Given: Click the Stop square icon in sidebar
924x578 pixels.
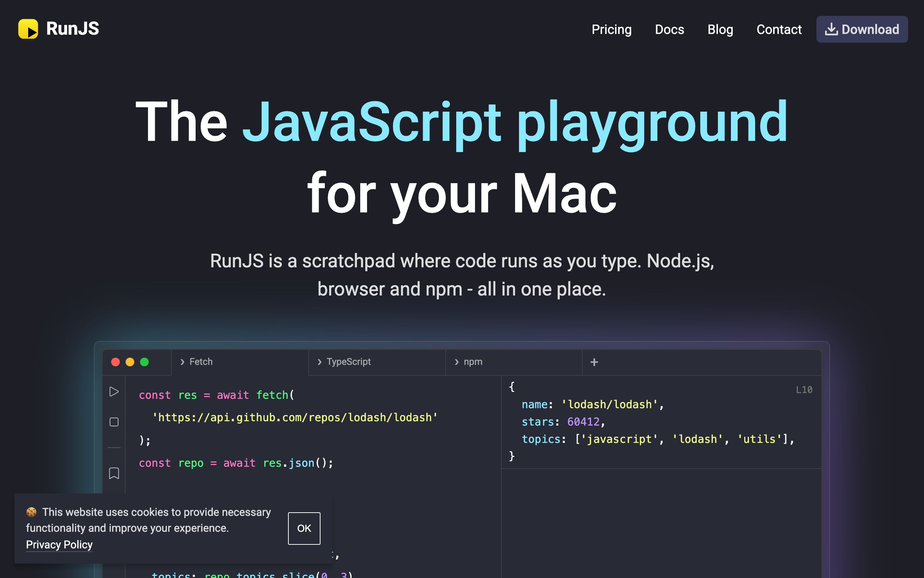Looking at the screenshot, I should click(114, 422).
